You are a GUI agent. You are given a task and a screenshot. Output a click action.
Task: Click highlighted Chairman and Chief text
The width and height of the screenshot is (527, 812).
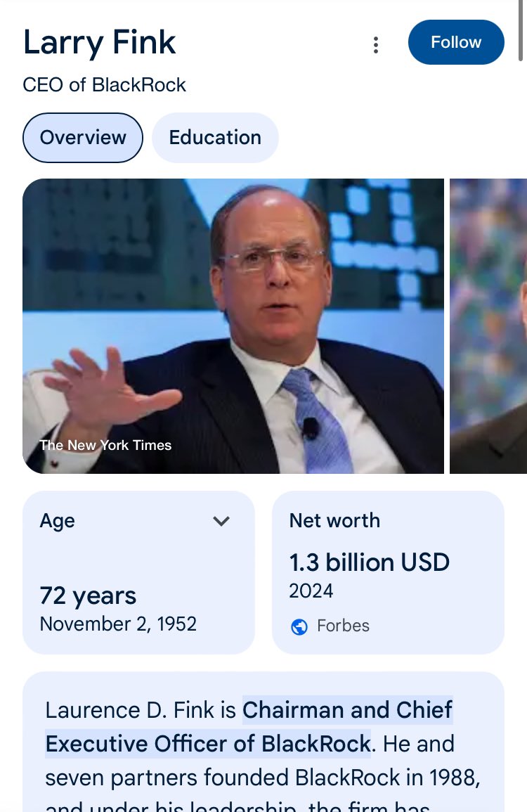click(x=348, y=710)
